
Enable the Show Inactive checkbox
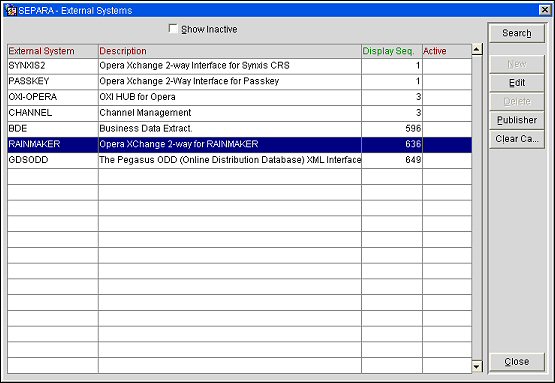pyautogui.click(x=173, y=29)
